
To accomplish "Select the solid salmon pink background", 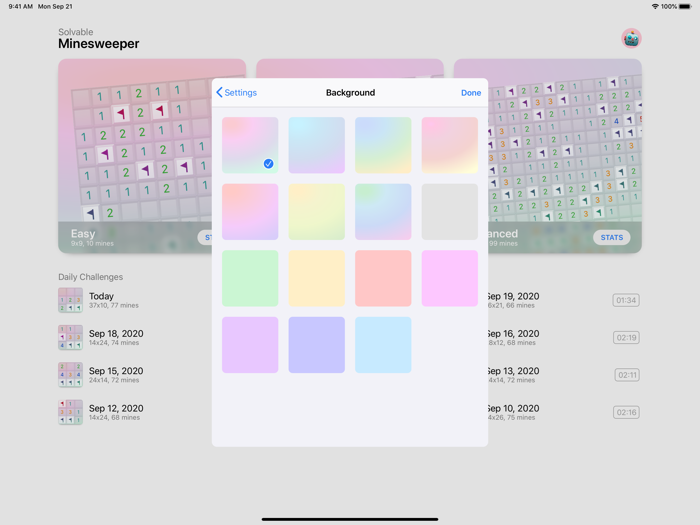I will (x=383, y=278).
